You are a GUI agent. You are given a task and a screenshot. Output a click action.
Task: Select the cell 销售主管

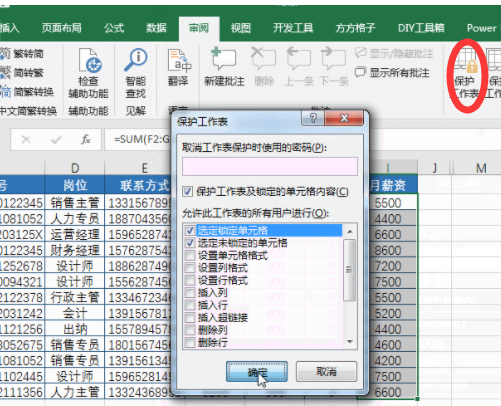tap(75, 203)
